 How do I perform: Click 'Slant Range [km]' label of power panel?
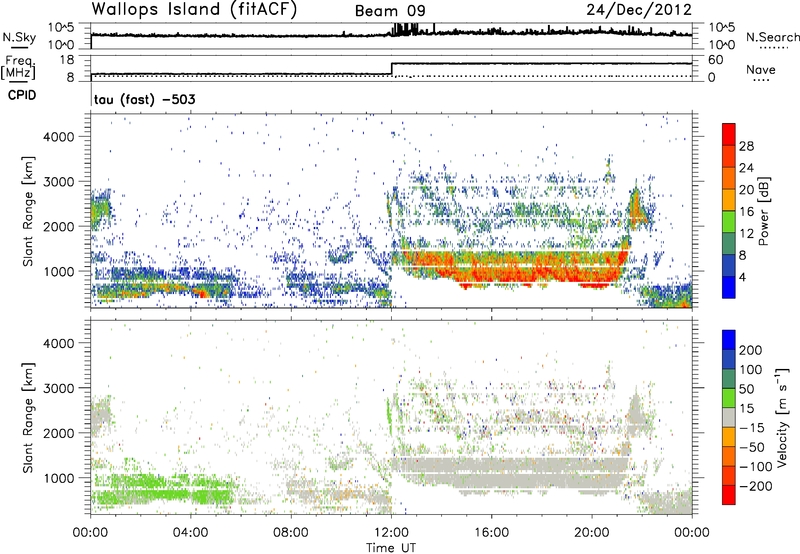[28, 211]
